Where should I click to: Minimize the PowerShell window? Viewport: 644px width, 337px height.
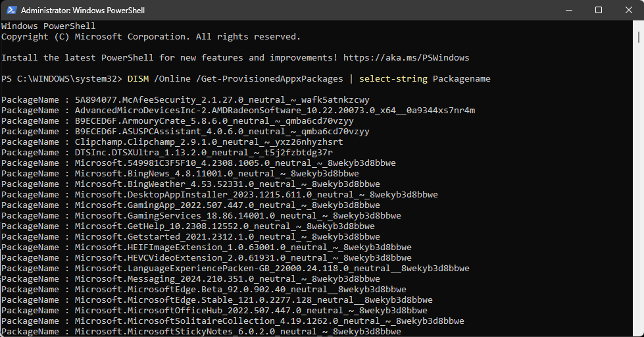tap(568, 10)
